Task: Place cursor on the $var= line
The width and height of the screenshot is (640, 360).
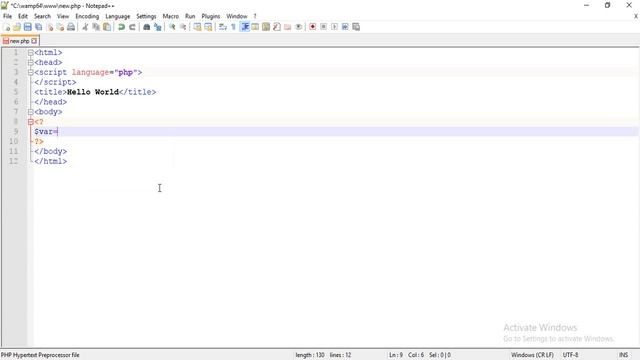Action: click(336, 131)
